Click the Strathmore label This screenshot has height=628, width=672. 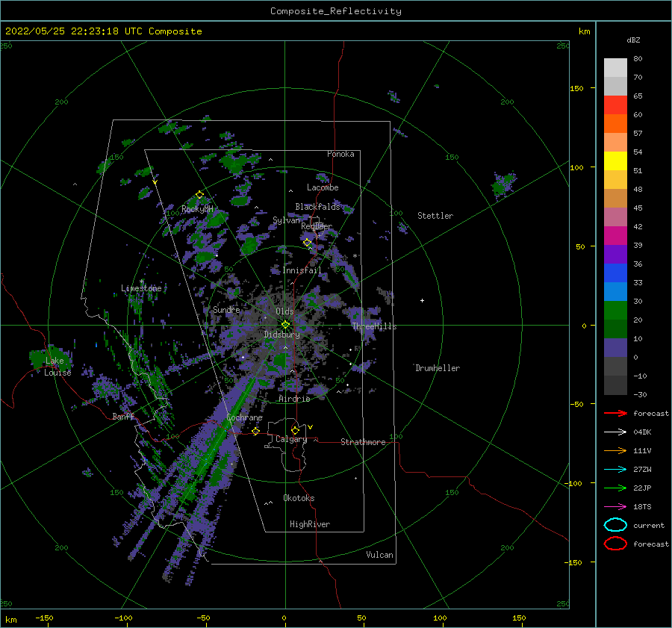point(363,442)
